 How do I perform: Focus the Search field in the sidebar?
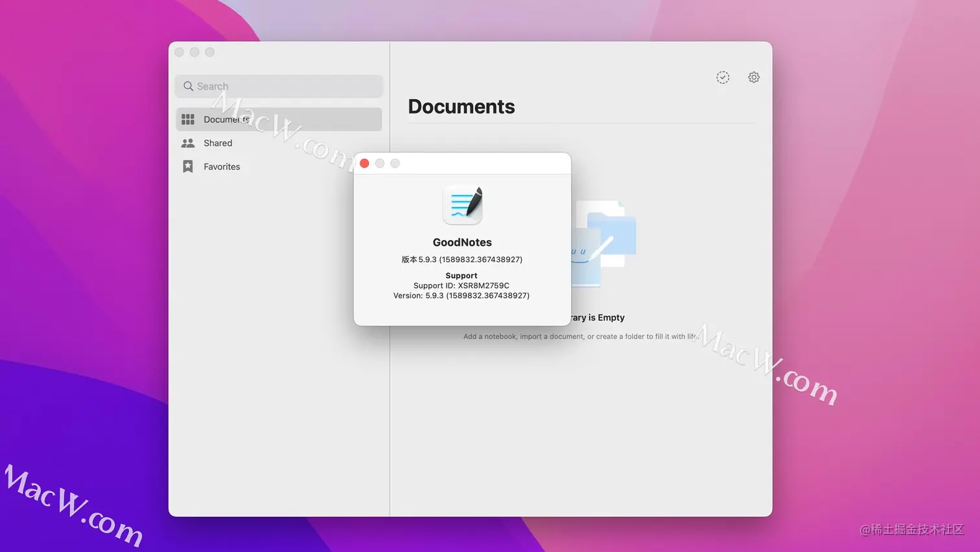[279, 86]
